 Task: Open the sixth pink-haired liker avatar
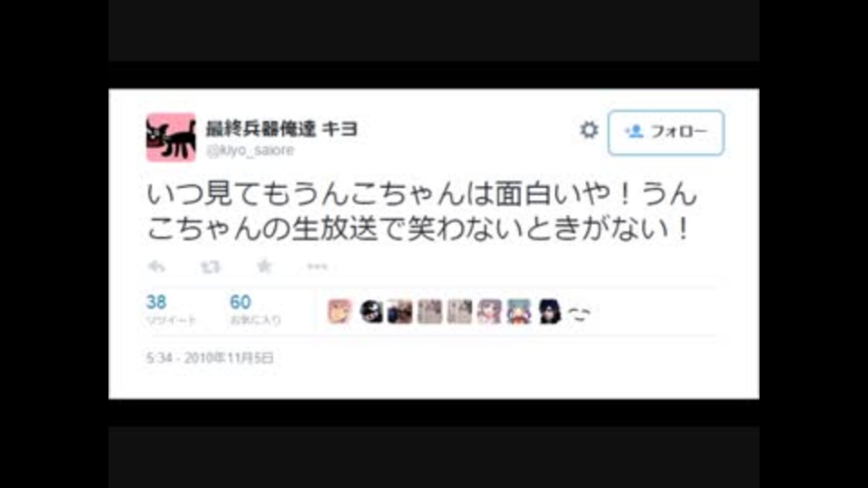(x=489, y=312)
